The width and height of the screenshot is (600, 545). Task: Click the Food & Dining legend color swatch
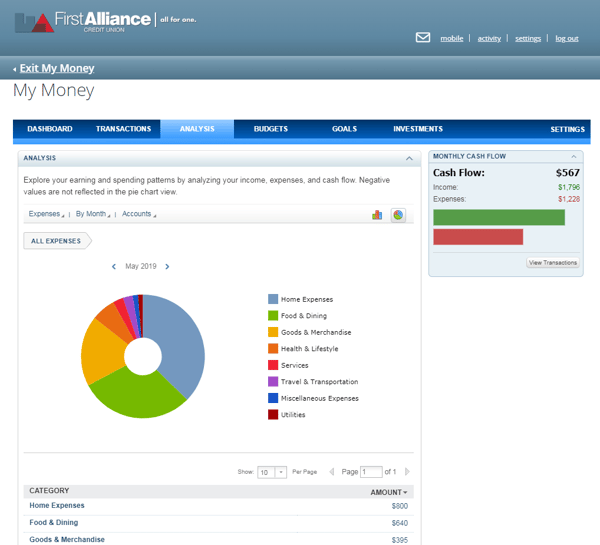point(273,315)
